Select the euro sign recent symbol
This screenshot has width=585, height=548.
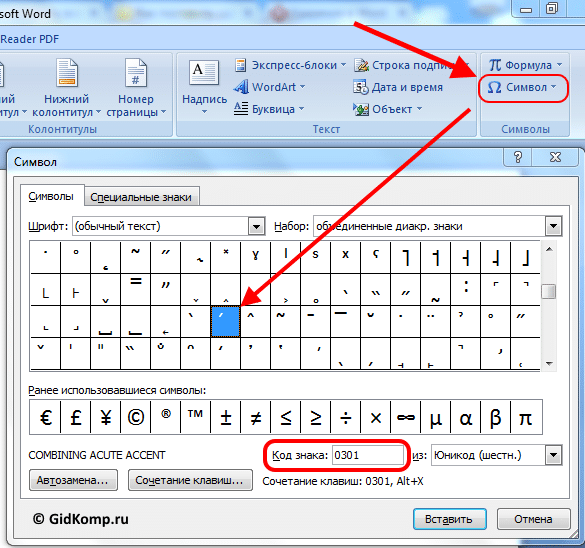click(x=45, y=417)
